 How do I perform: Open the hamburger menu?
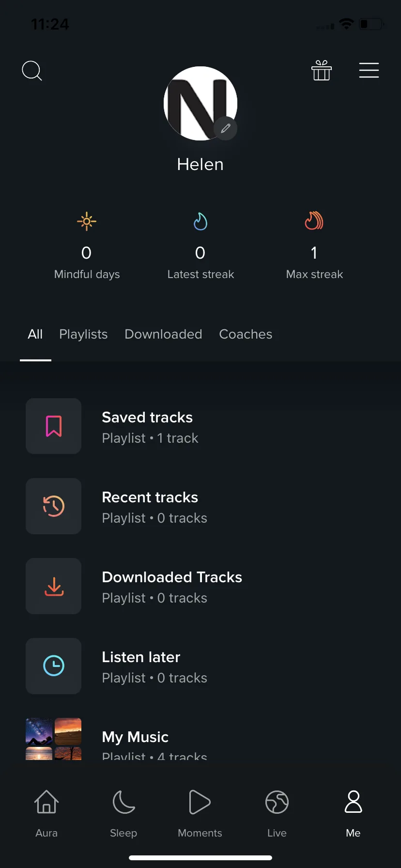(369, 70)
